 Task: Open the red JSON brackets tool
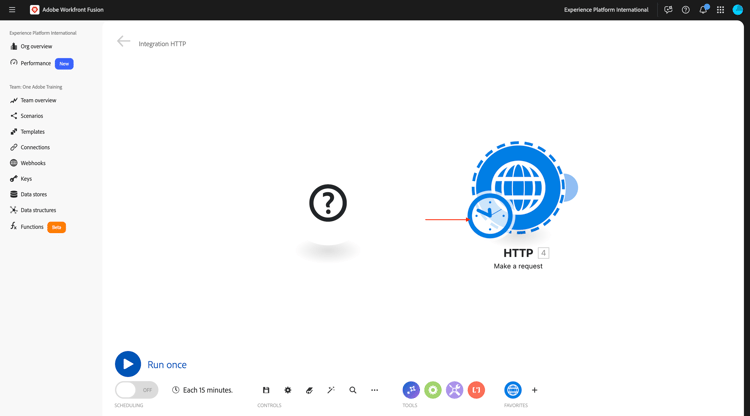(x=476, y=390)
